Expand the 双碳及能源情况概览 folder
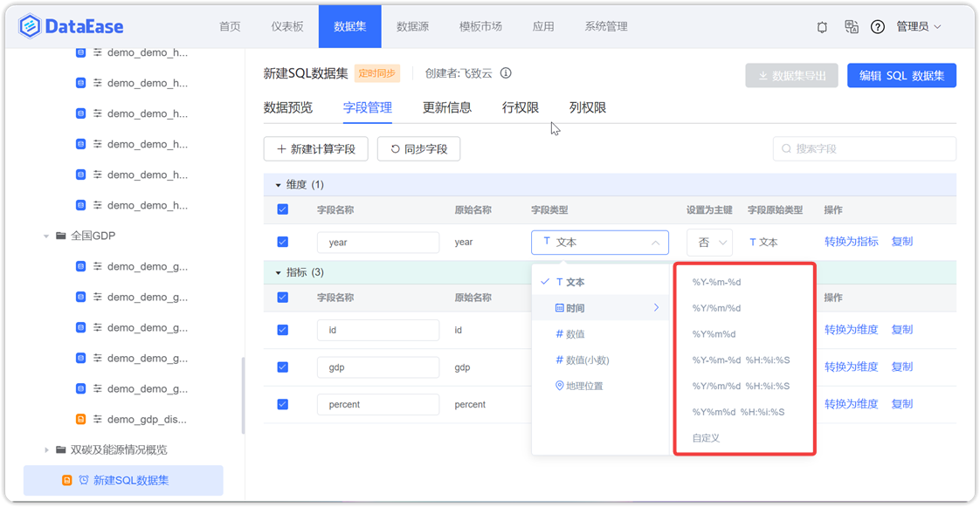 coord(45,450)
